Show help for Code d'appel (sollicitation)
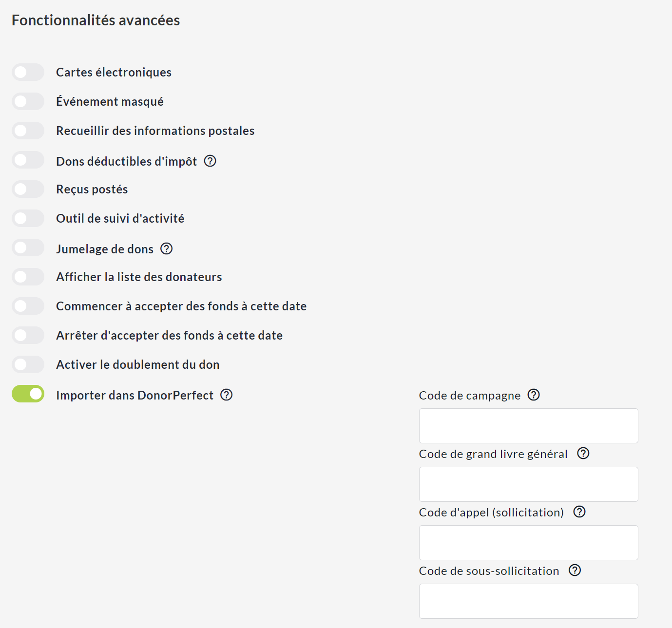Viewport: 672px width, 628px height. tap(579, 512)
